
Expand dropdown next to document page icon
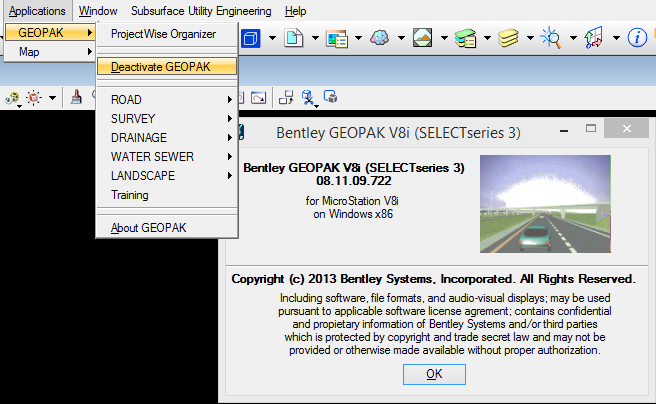(315, 38)
